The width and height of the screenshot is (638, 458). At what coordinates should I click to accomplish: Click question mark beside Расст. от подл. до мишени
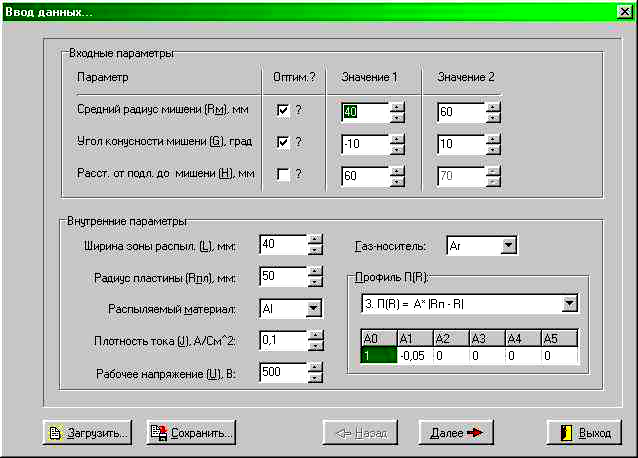pyautogui.click(x=299, y=174)
